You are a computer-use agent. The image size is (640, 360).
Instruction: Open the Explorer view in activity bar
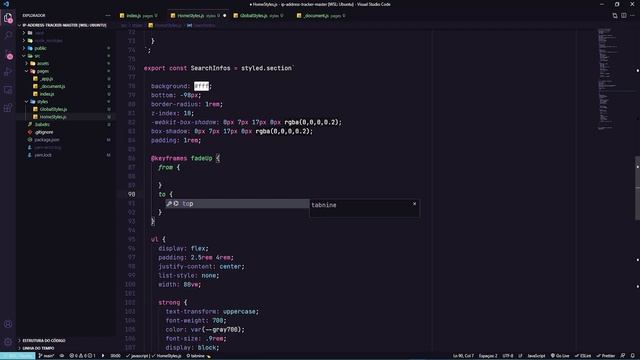[8, 18]
